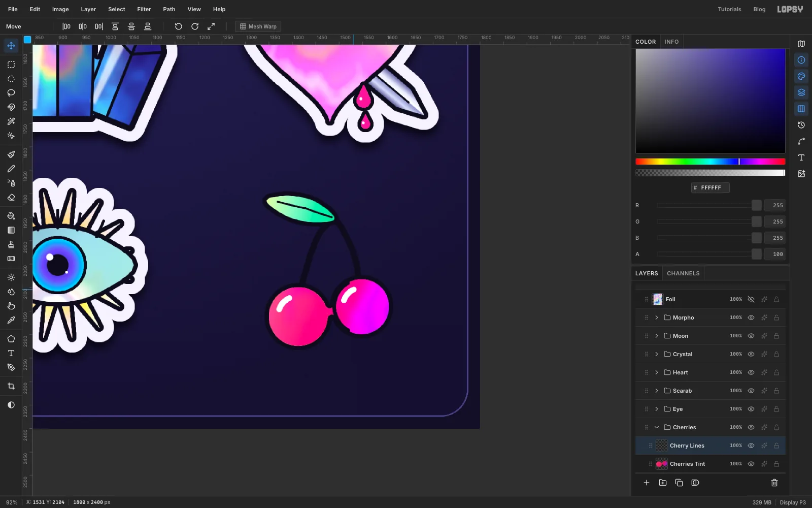Open the Blog link

[759, 9]
